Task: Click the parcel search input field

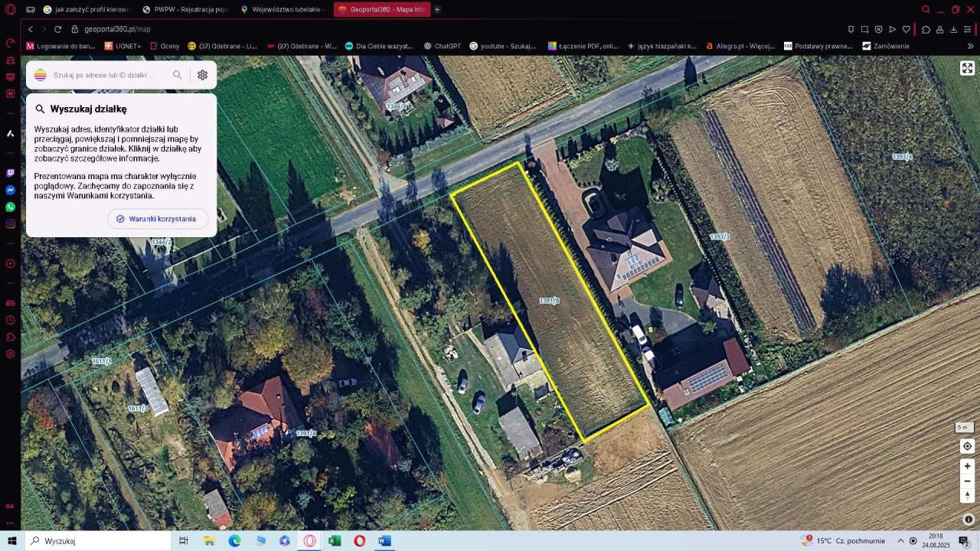Action: point(107,74)
